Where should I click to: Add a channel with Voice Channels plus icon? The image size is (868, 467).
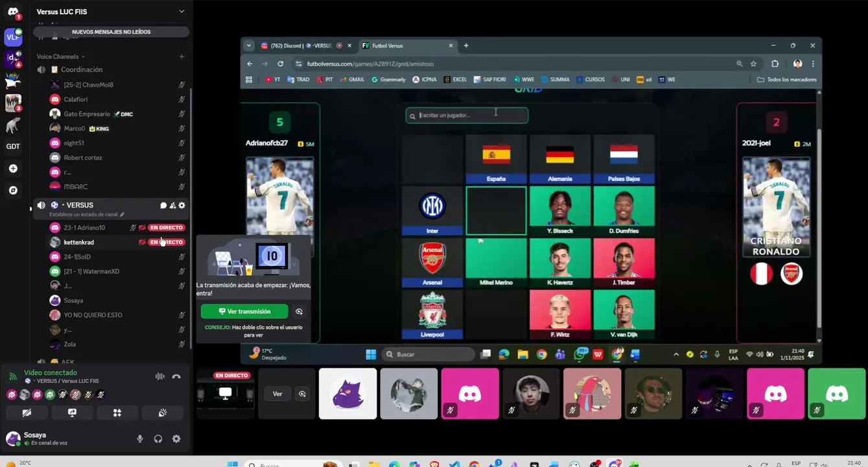coord(182,56)
